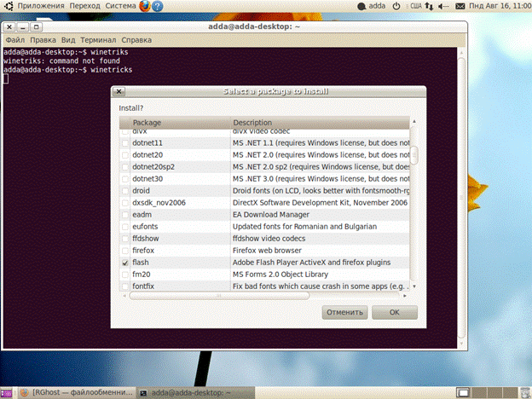This screenshot has height=399, width=532.
Task: Open the Ubuntu logo menu icon
Action: tap(9, 6)
